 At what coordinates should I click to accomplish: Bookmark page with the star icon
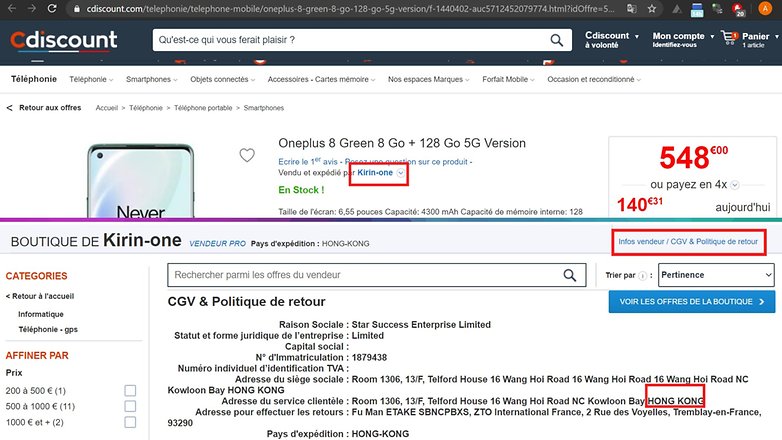tap(651, 9)
